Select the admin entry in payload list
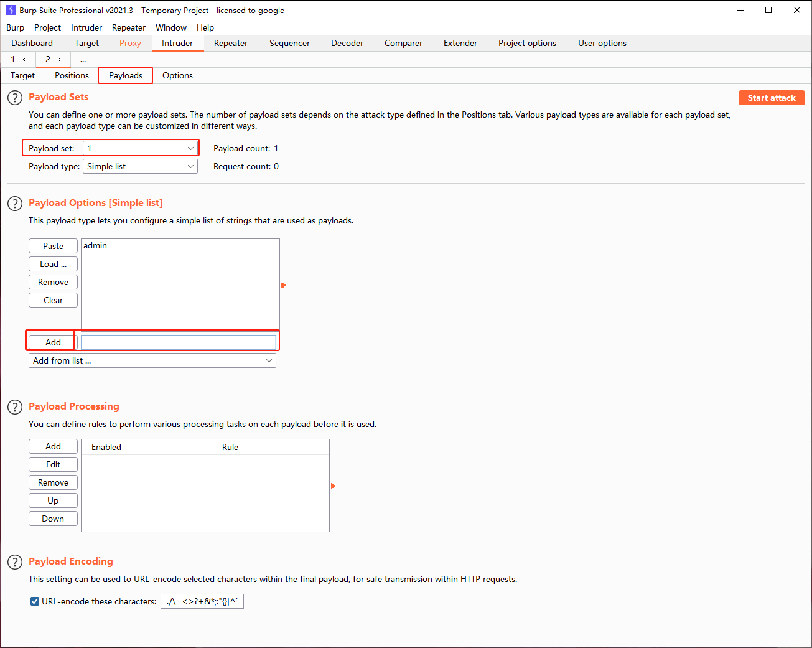Screen dimensions: 812x648 click(x=95, y=246)
